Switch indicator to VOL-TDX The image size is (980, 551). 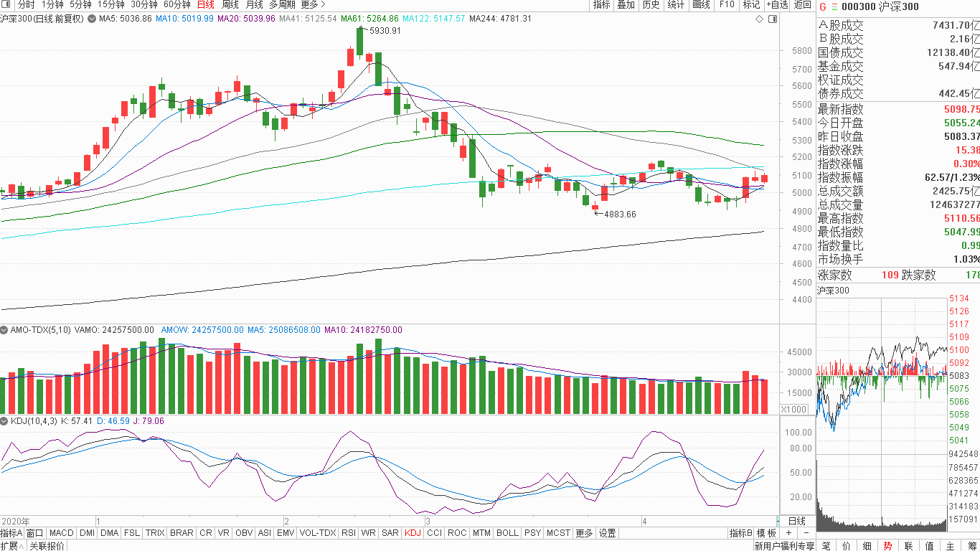click(317, 533)
